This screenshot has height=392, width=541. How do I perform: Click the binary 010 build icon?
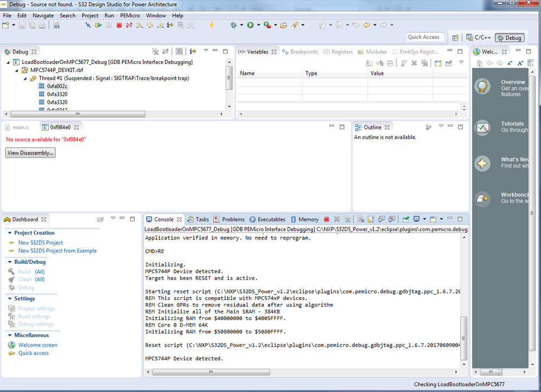coord(56,25)
